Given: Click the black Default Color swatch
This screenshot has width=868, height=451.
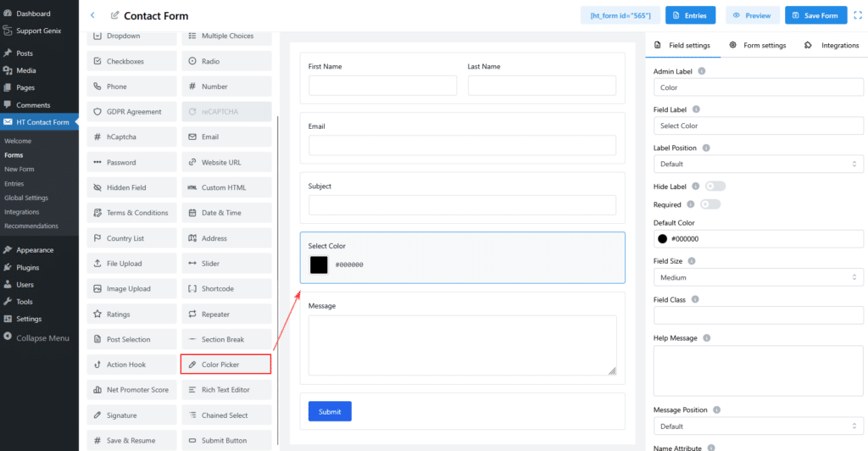Looking at the screenshot, I should tap(663, 239).
